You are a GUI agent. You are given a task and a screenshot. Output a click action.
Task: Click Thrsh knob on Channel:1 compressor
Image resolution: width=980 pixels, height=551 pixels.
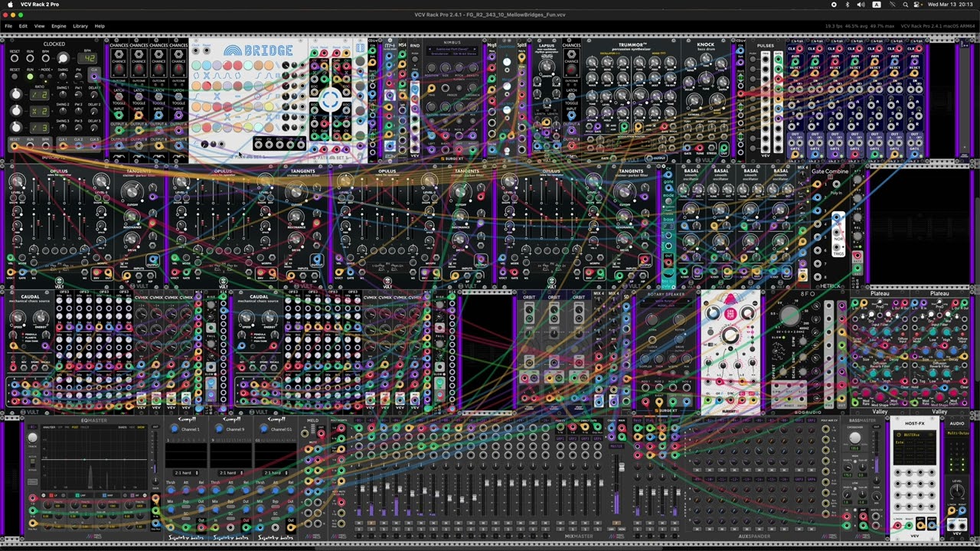(170, 490)
